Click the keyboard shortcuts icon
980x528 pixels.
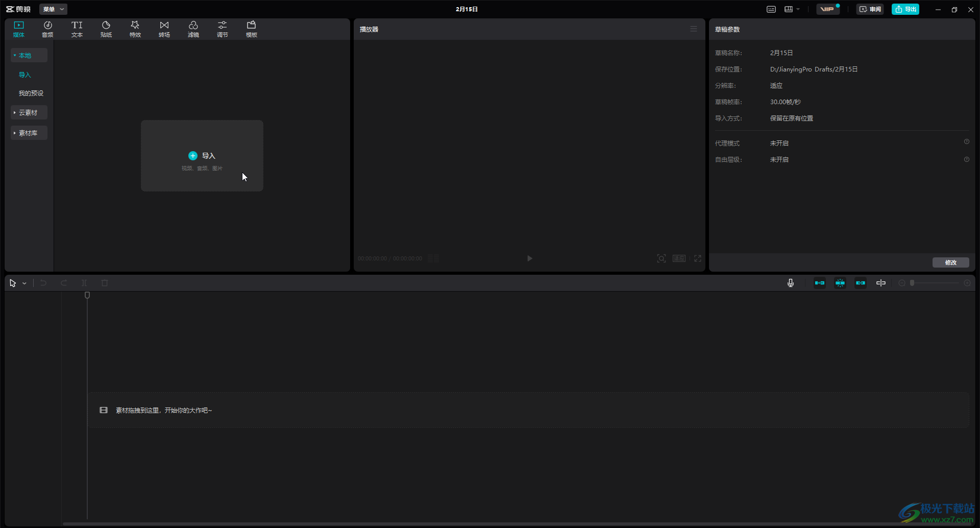(771, 9)
